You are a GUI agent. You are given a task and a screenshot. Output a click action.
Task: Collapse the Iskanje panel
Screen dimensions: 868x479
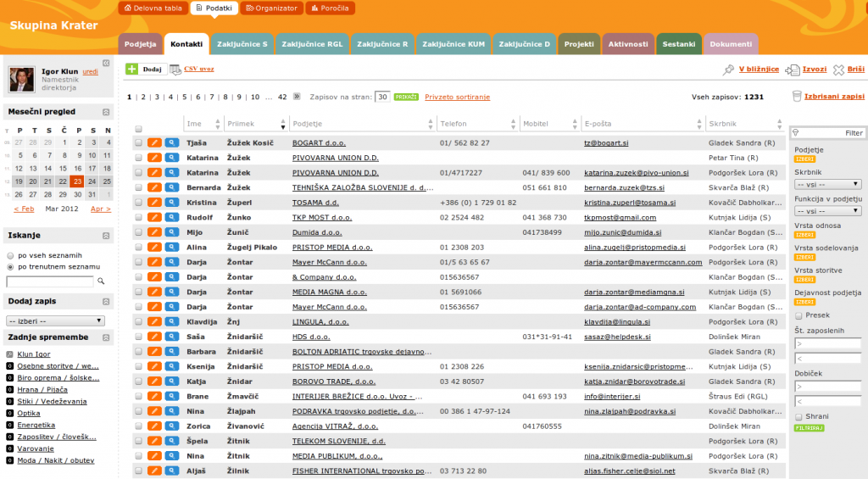(106, 236)
